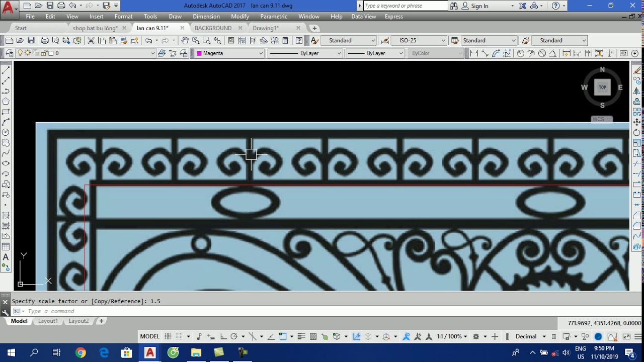The width and height of the screenshot is (644, 362).
Task: Open the Parametric menu
Action: 274,17
